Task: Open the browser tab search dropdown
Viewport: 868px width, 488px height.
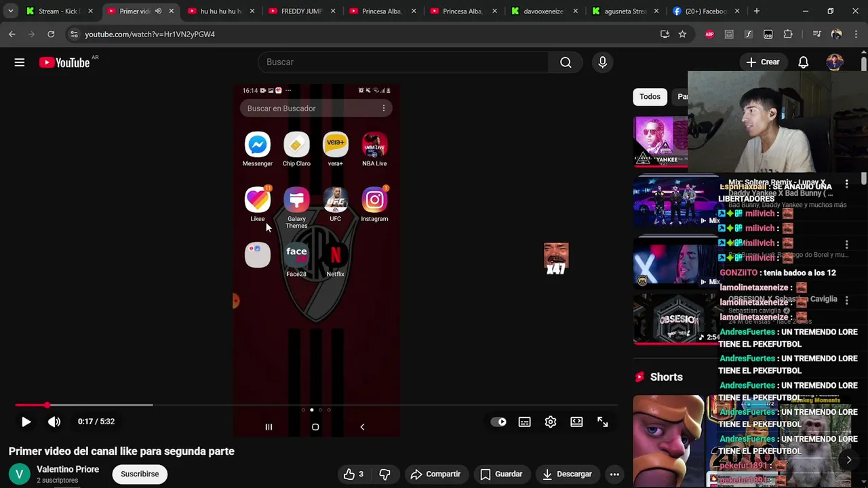Action: (x=10, y=11)
